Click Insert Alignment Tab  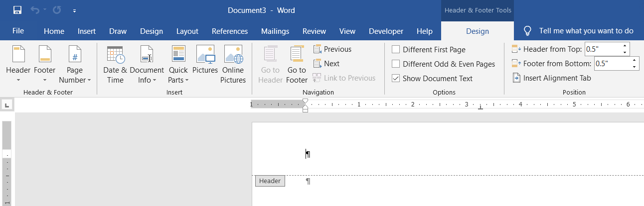(x=552, y=78)
